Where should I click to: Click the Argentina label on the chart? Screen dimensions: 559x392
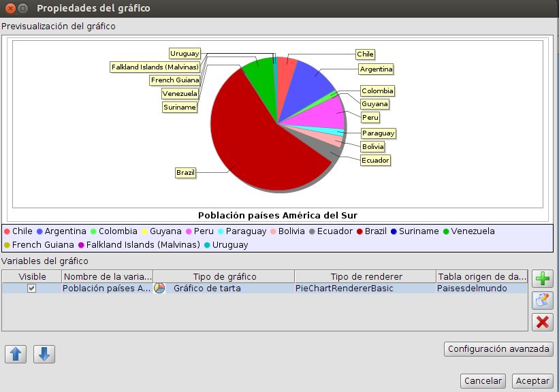[x=376, y=69]
